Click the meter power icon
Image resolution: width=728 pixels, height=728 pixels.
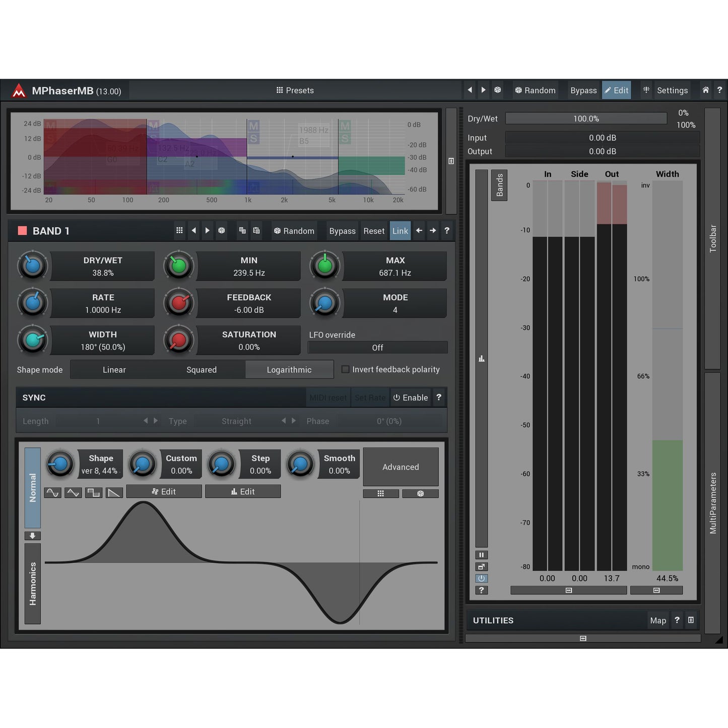tap(481, 578)
